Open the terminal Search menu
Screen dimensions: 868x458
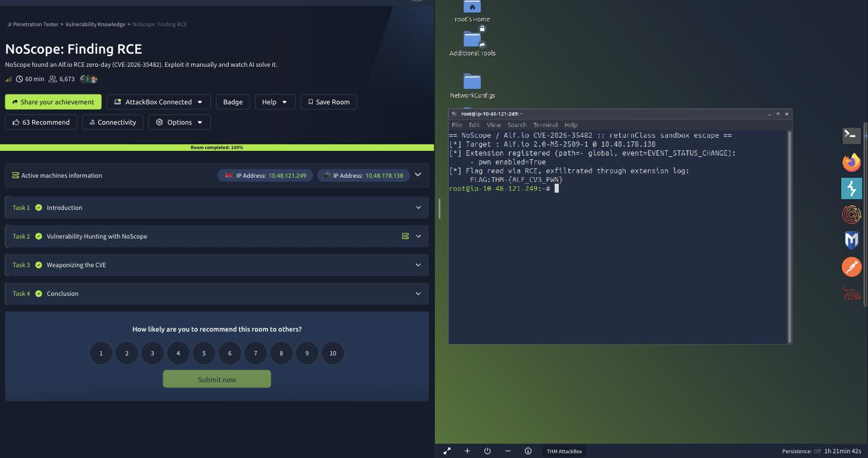pyautogui.click(x=517, y=125)
